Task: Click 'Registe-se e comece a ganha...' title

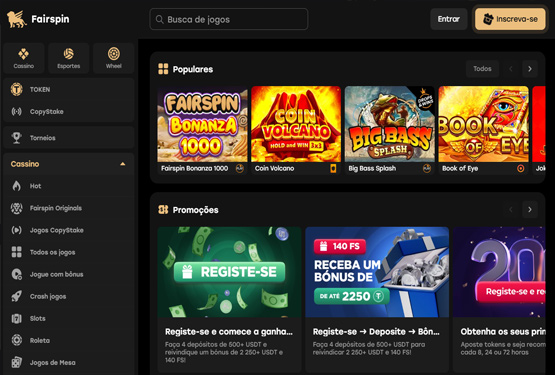Action: 229,332
